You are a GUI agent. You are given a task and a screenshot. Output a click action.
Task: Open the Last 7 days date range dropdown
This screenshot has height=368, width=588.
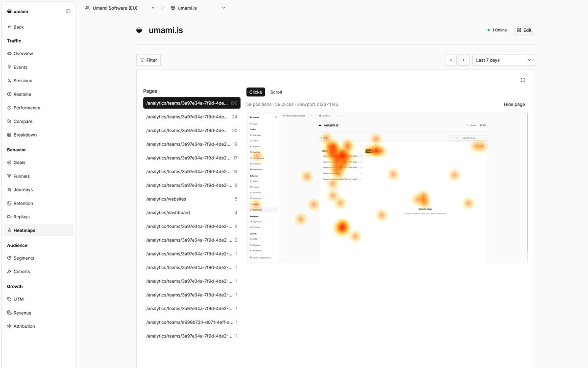click(504, 60)
